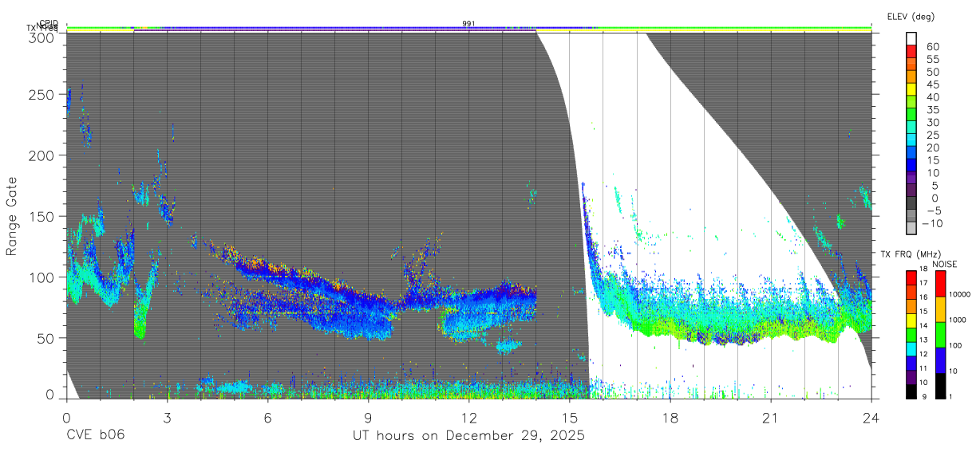Click the 'CVE b06' radar label
The height and width of the screenshot is (452, 980).
(x=95, y=435)
